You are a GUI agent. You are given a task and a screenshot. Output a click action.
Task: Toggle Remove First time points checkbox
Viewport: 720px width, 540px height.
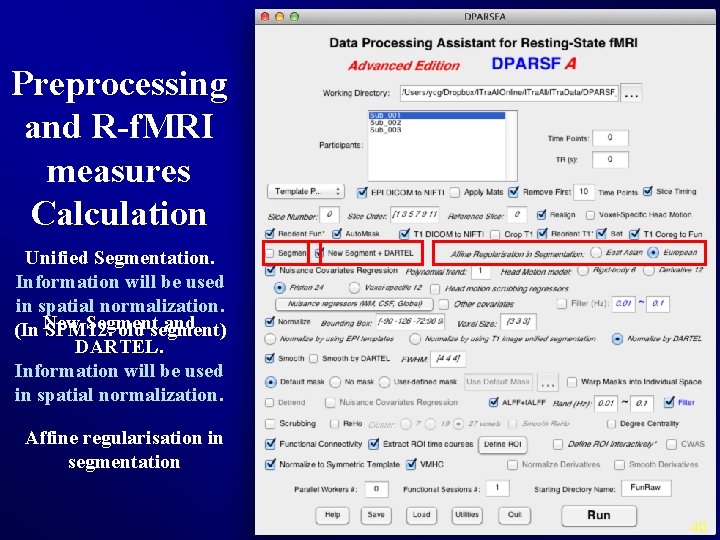513,192
